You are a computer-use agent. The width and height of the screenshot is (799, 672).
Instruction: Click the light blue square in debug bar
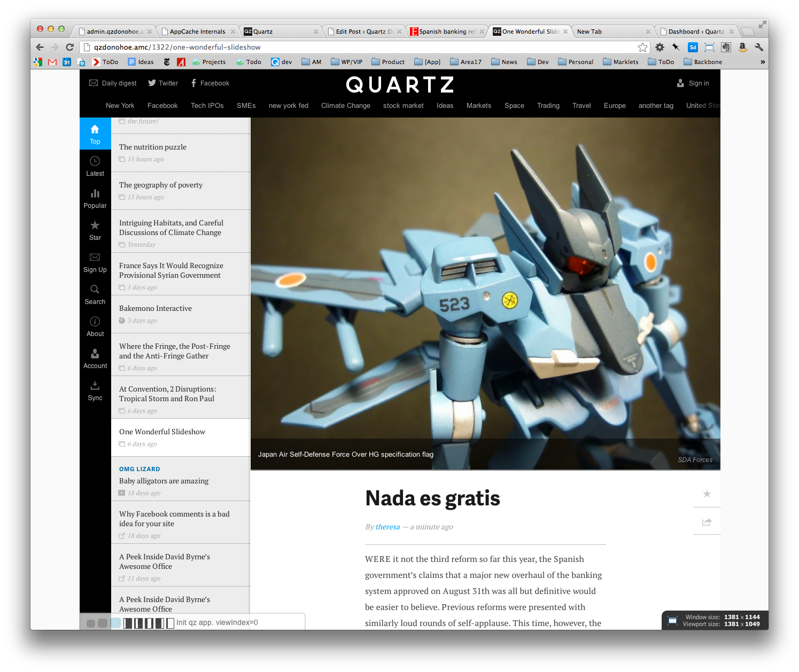pos(115,623)
